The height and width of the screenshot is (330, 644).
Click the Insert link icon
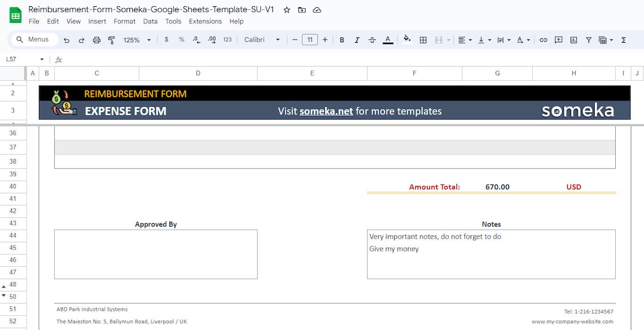pos(543,40)
